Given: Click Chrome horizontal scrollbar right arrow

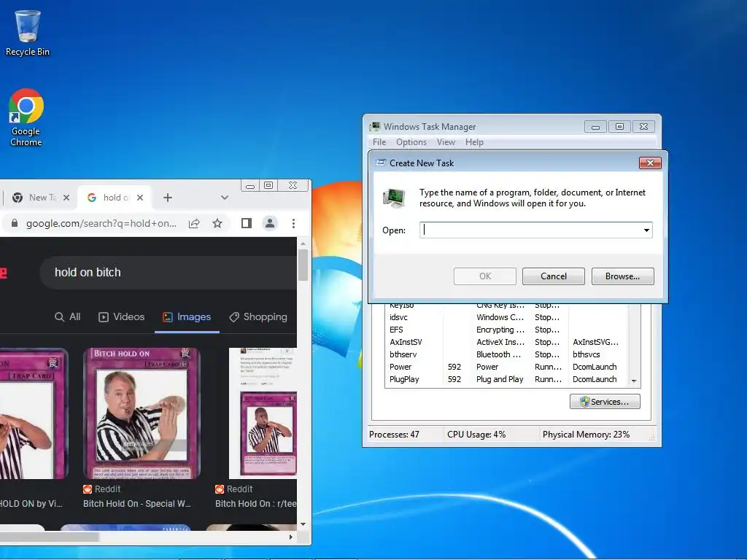Looking at the screenshot, I should (x=291, y=537).
